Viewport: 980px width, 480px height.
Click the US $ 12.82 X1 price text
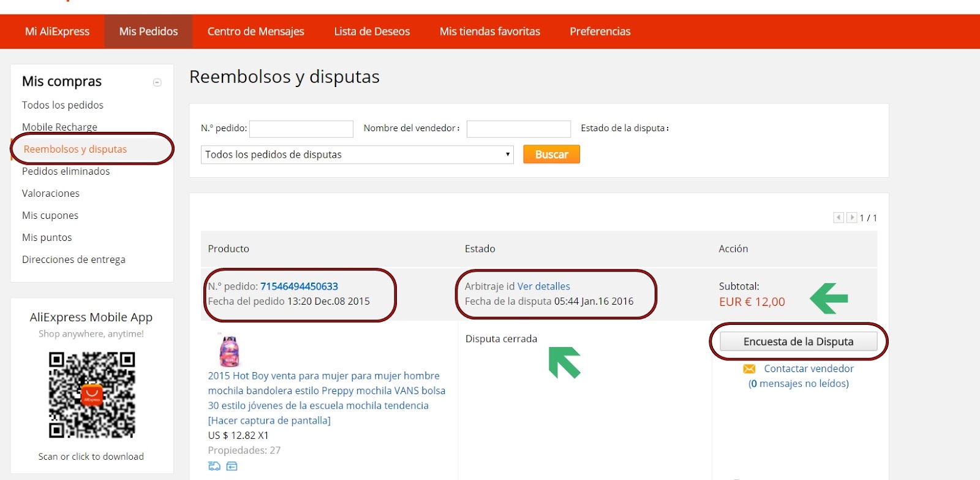click(x=238, y=435)
